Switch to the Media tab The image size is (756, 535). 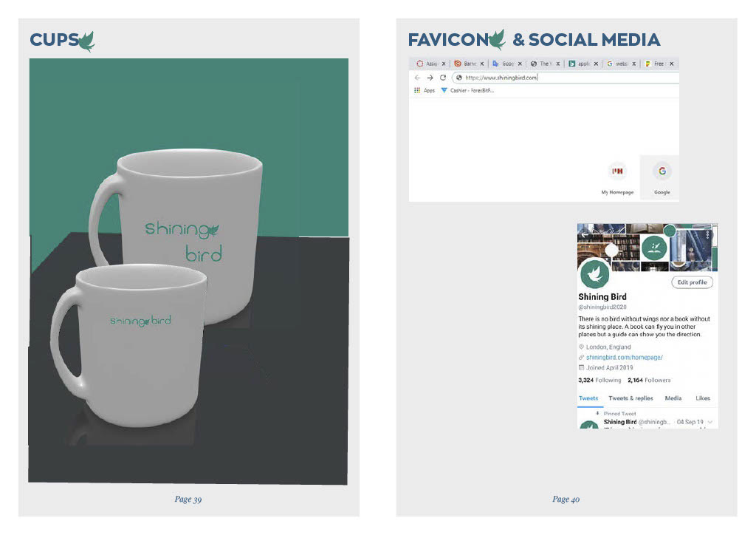673,398
